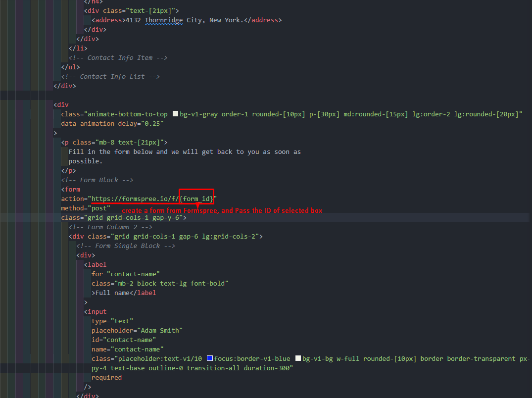Click the required attribute on the input

click(x=106, y=377)
